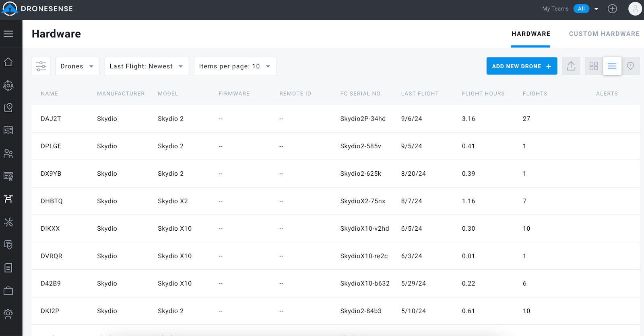Open drone DVRQR row
The width and height of the screenshot is (644, 336).
tap(336, 256)
